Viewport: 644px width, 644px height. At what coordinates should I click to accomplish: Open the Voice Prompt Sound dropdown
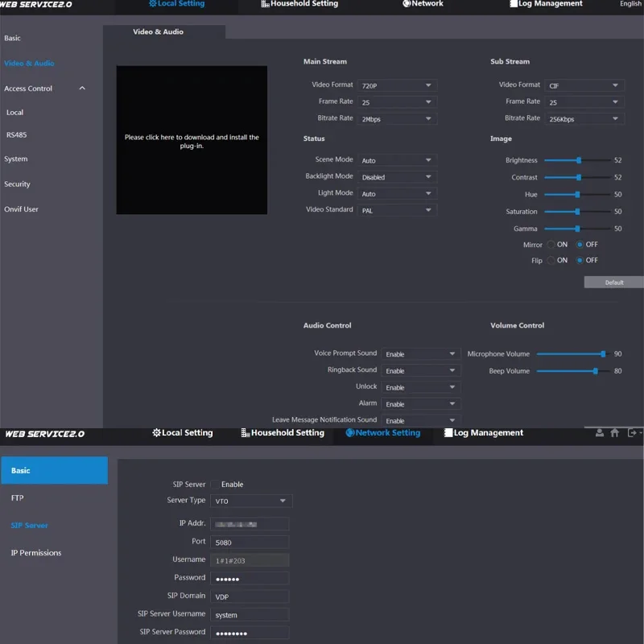pyautogui.click(x=421, y=354)
